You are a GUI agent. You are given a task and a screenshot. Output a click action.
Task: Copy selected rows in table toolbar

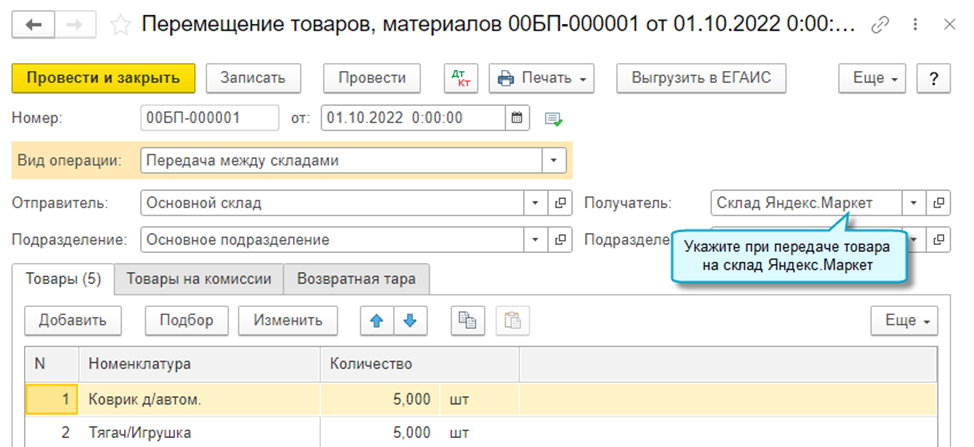(x=466, y=320)
